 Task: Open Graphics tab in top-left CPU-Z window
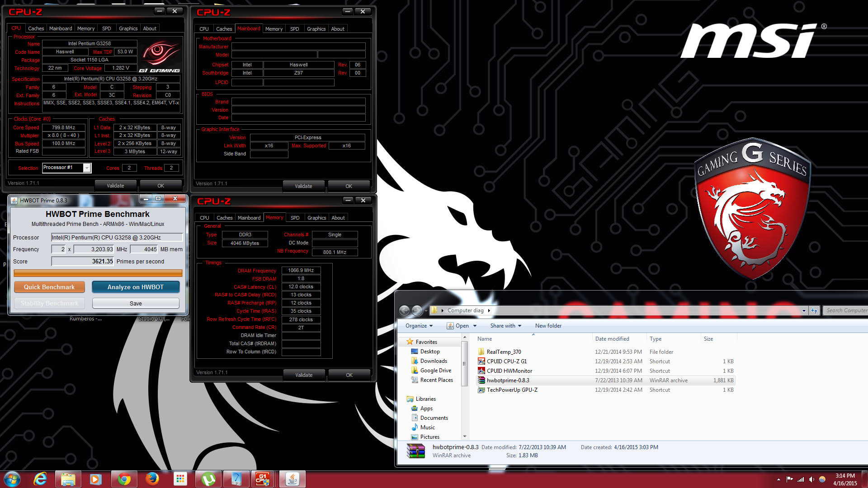pyautogui.click(x=128, y=28)
